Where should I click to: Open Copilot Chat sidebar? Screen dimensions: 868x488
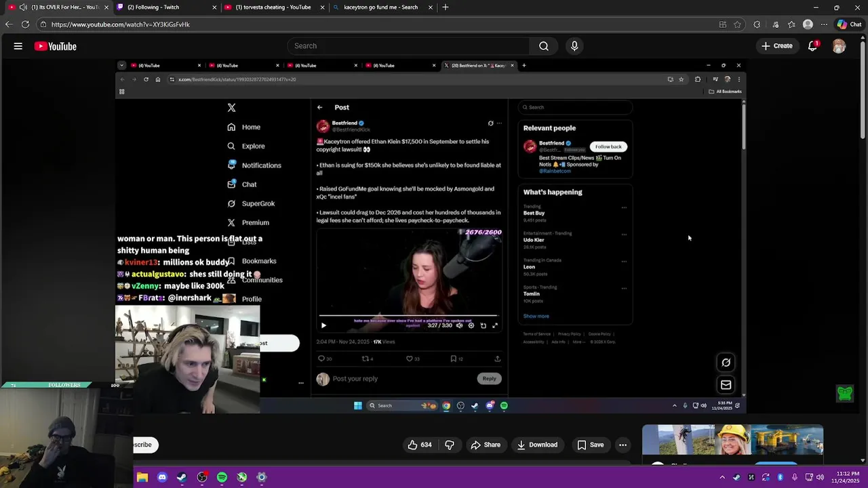849,24
